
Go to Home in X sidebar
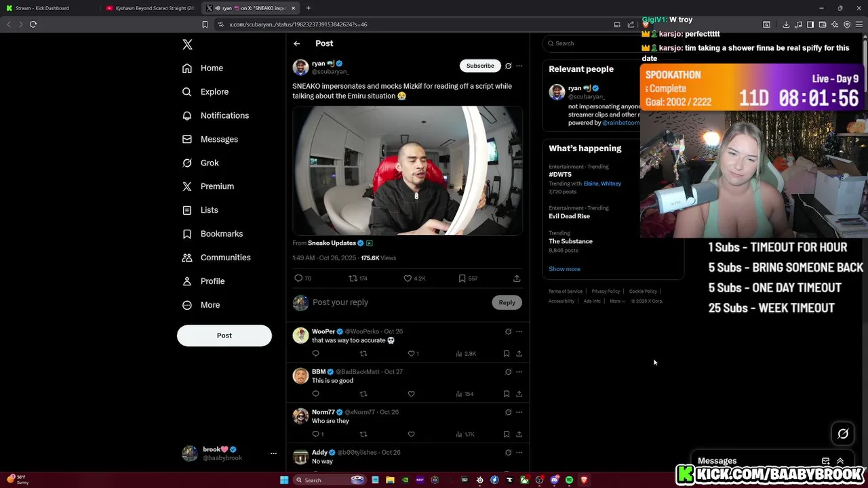[x=203, y=68]
